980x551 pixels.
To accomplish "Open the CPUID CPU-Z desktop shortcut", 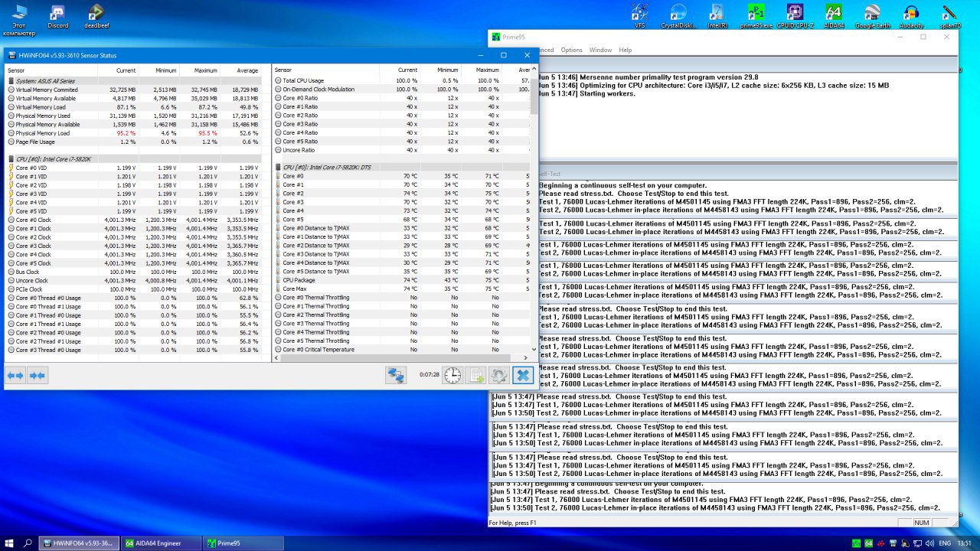I will tap(795, 16).
